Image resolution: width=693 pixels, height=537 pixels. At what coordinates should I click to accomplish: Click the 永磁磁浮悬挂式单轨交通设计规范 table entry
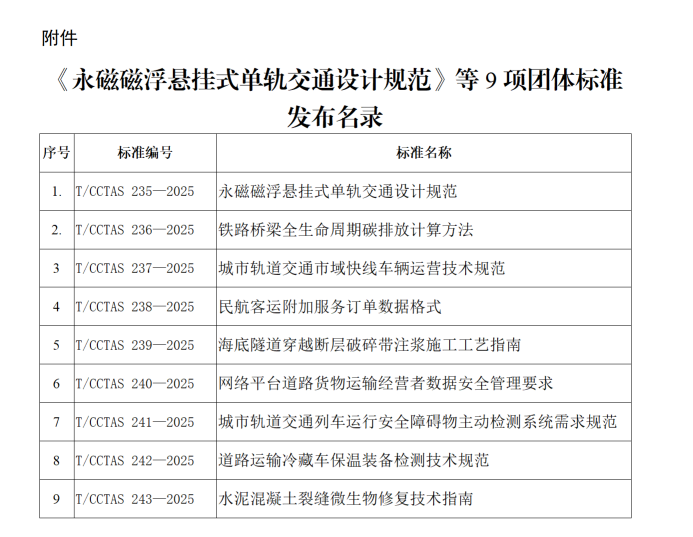tap(337, 190)
